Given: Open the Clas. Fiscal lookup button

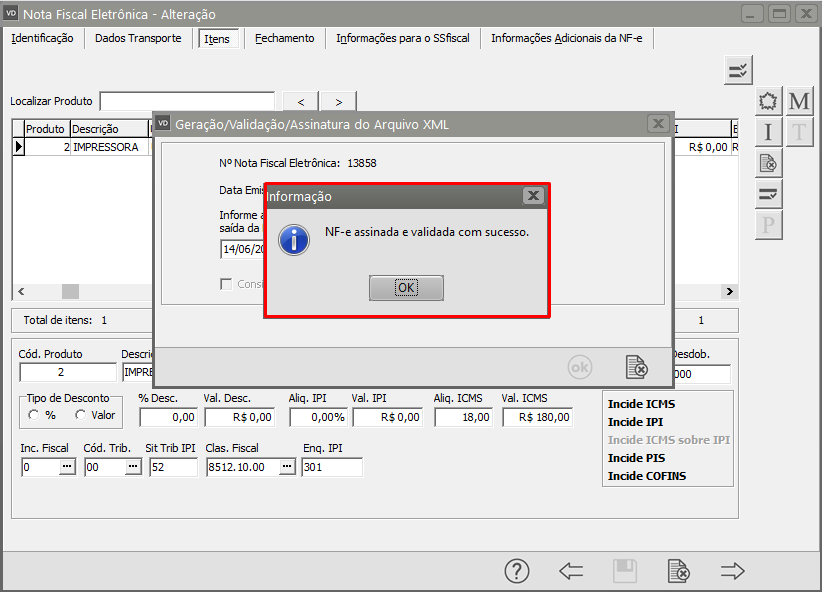Looking at the screenshot, I should 287,467.
